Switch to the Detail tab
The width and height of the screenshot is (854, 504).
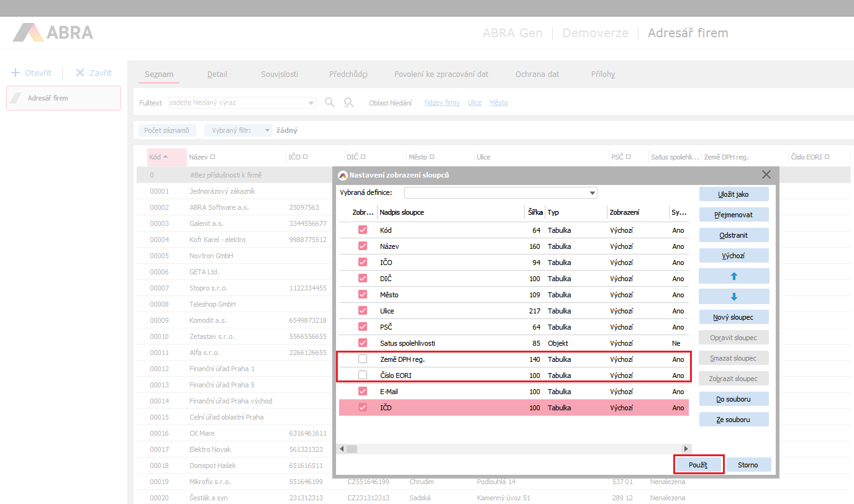pos(217,74)
